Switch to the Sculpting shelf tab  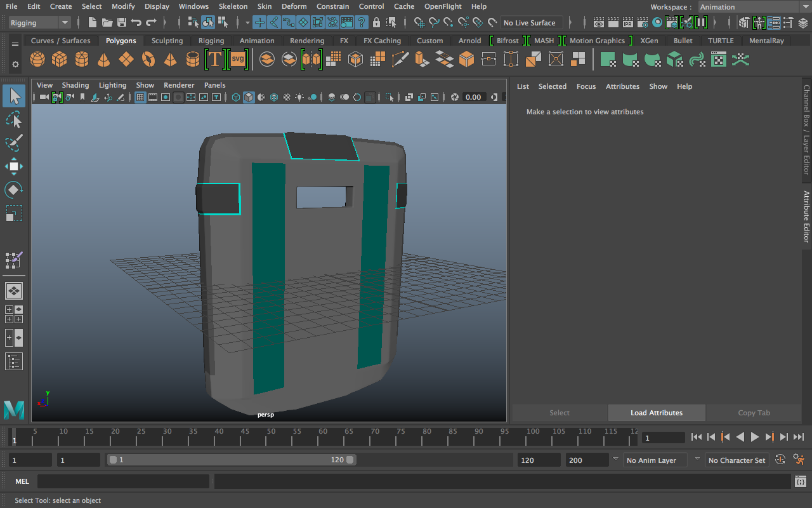(167, 41)
